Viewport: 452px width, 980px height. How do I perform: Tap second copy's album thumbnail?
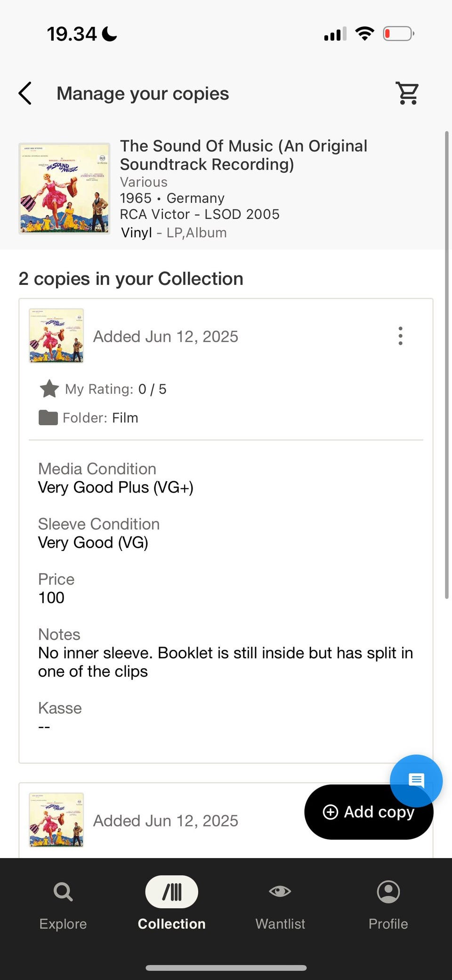coord(56,820)
